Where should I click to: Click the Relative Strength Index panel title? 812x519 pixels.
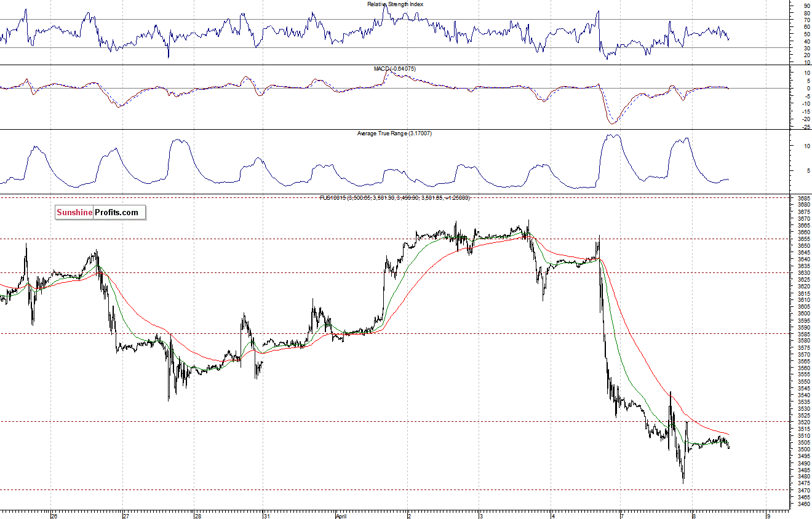pos(395,4)
